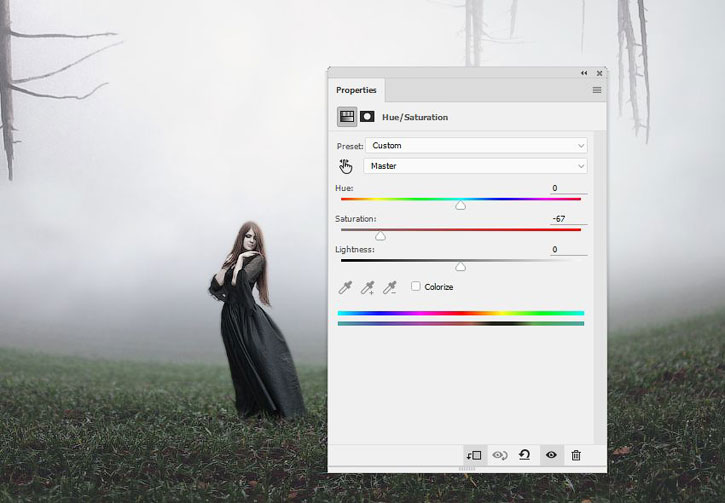Click the Lightness label
The height and width of the screenshot is (503, 725).
click(x=355, y=250)
